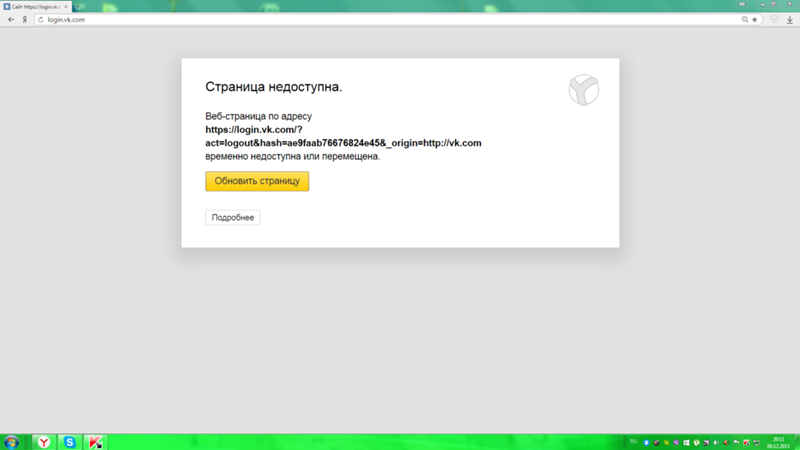Open the Action Center flag icon

[736, 442]
